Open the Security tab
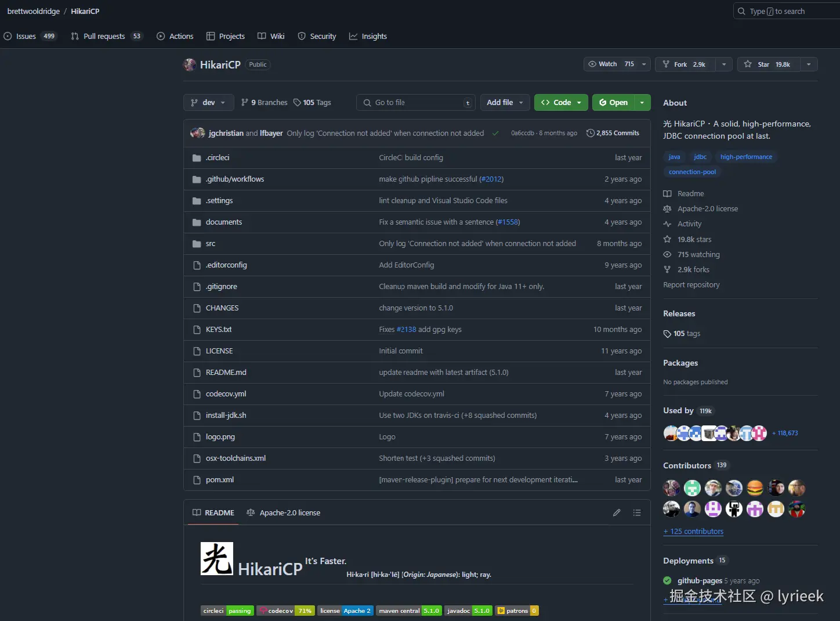Screen dimensions: 840x621 (317, 36)
